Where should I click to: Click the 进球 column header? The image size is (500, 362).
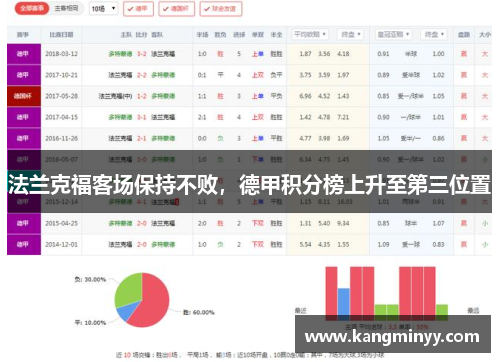click(x=239, y=35)
